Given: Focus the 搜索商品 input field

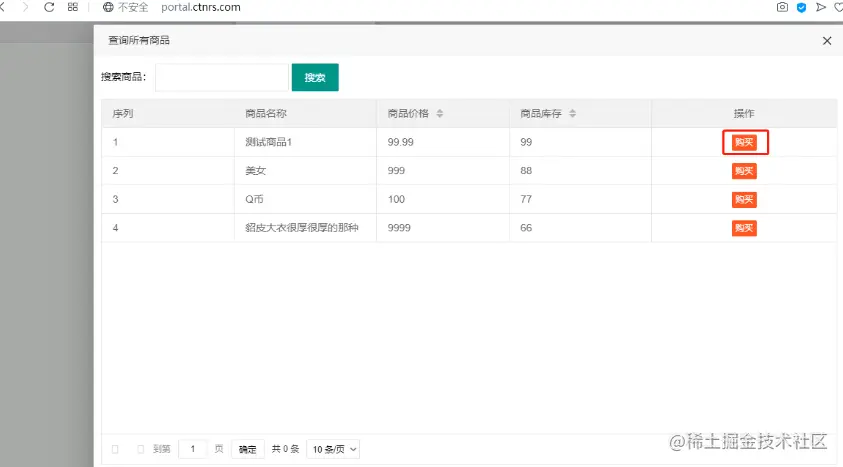Looking at the screenshot, I should coord(222,77).
